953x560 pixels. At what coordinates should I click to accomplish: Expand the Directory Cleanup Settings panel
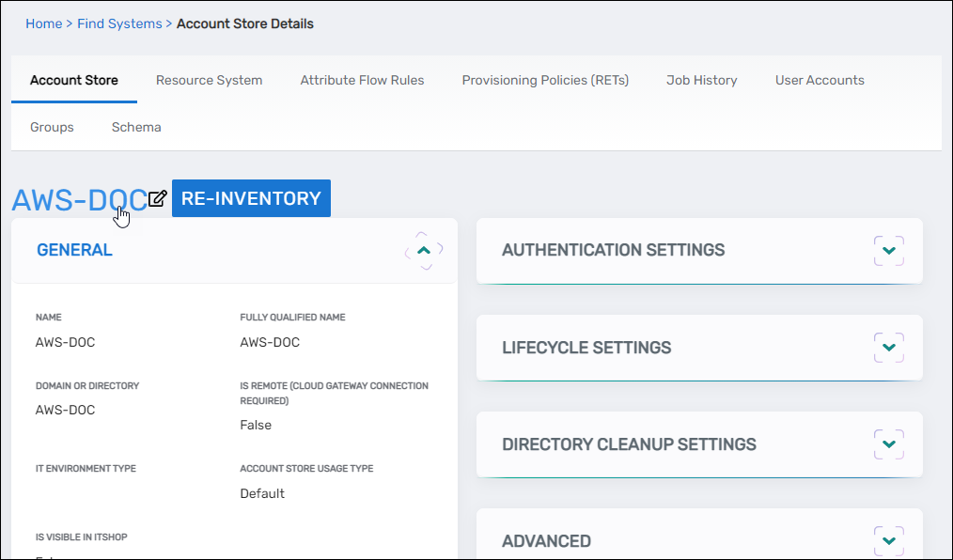(x=888, y=444)
